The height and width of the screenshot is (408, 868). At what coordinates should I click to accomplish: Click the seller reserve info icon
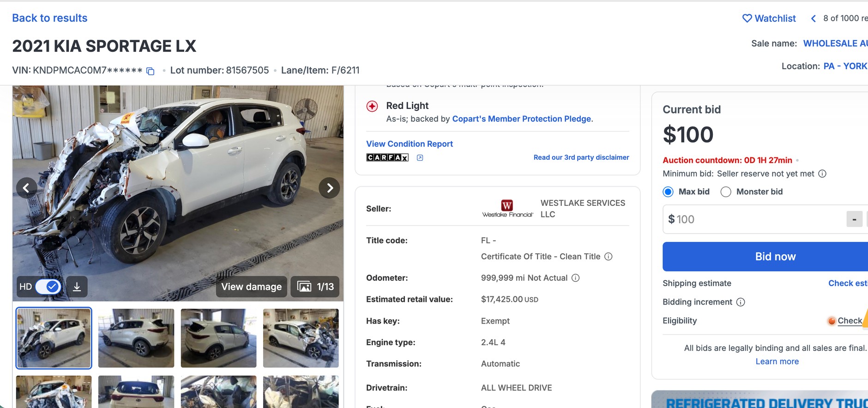pos(822,174)
